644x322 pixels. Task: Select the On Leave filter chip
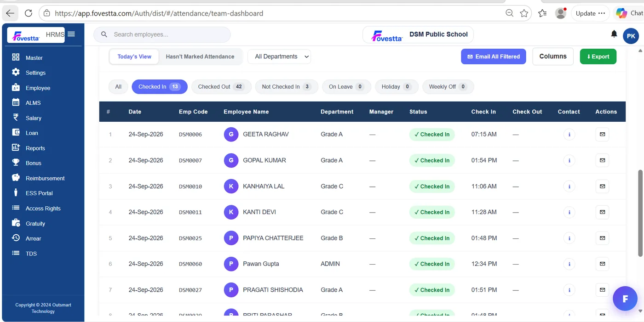pyautogui.click(x=346, y=87)
